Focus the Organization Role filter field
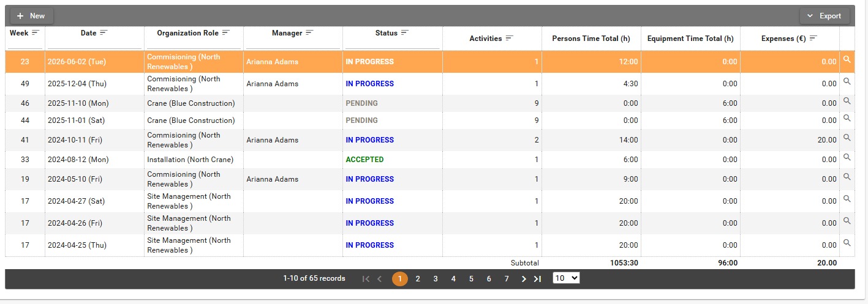The height and width of the screenshot is (304, 868). [x=194, y=44]
